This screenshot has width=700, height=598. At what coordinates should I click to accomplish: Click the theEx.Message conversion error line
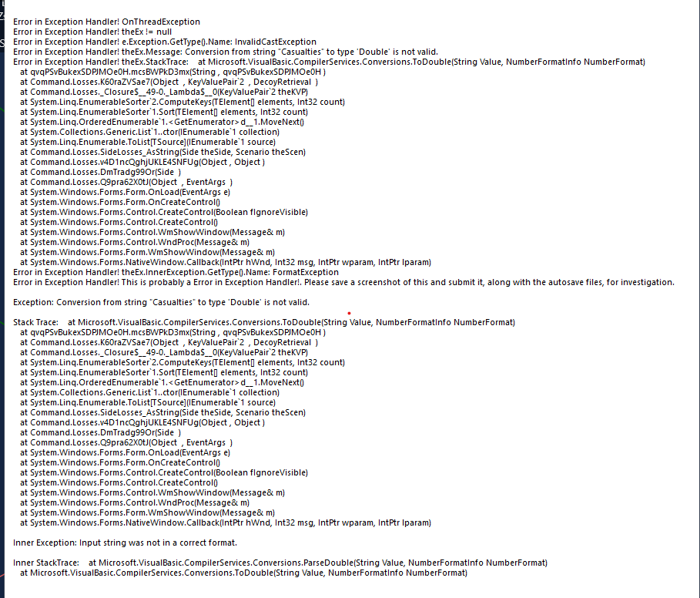click(226, 52)
